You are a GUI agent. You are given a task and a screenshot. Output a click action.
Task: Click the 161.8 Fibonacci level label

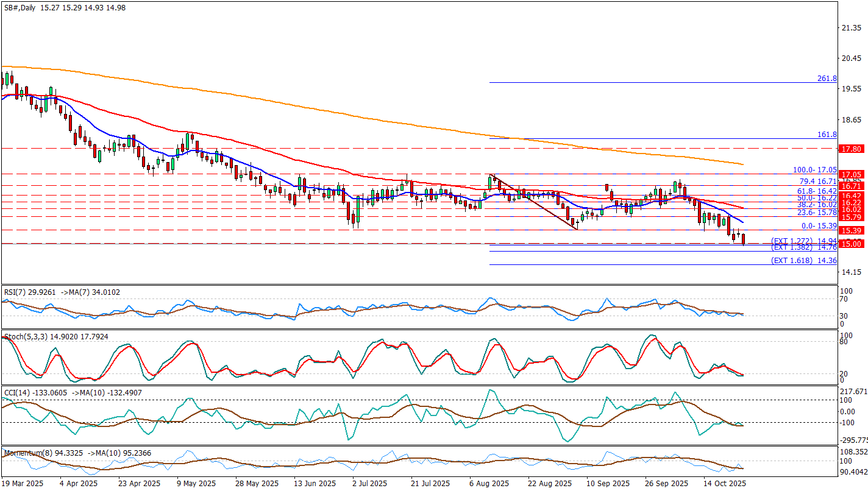pos(827,135)
